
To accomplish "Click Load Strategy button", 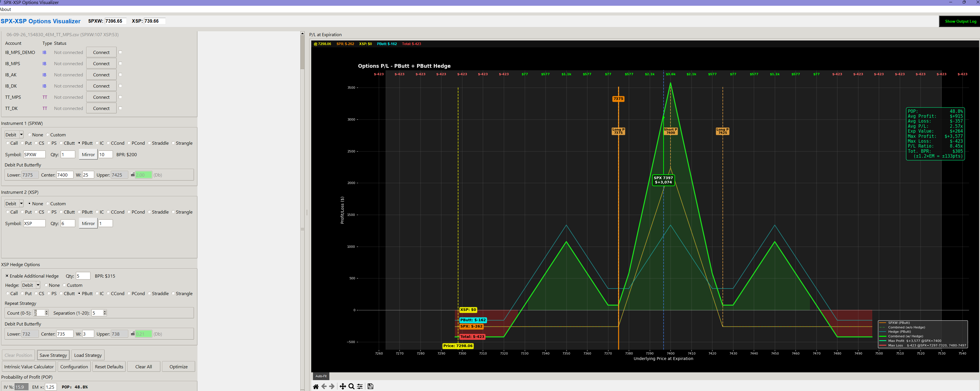I will click(x=88, y=355).
